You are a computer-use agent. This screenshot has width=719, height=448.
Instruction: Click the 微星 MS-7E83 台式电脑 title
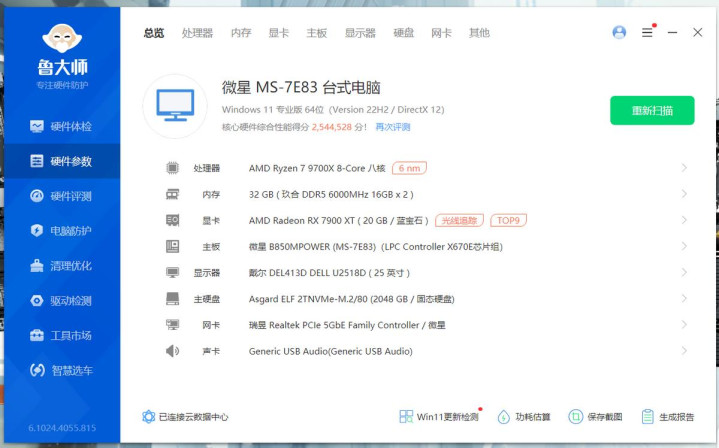pos(301,87)
